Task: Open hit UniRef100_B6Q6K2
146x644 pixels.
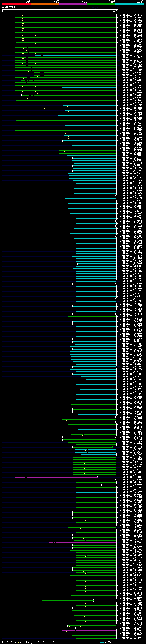Action: tap(131, 276)
